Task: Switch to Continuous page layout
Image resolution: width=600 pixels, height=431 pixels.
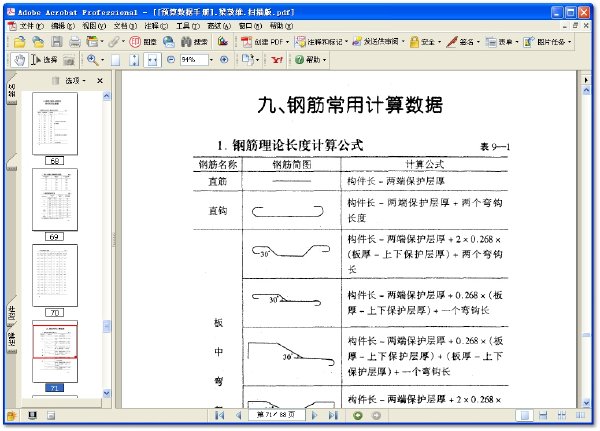Action: [543, 415]
